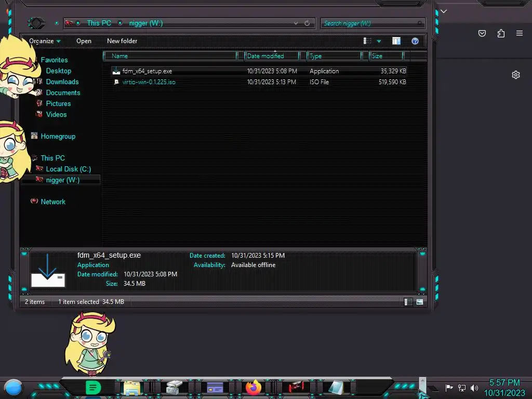Image resolution: width=532 pixels, height=399 pixels.
Task: Refresh the current folder view
Action: pos(307,23)
